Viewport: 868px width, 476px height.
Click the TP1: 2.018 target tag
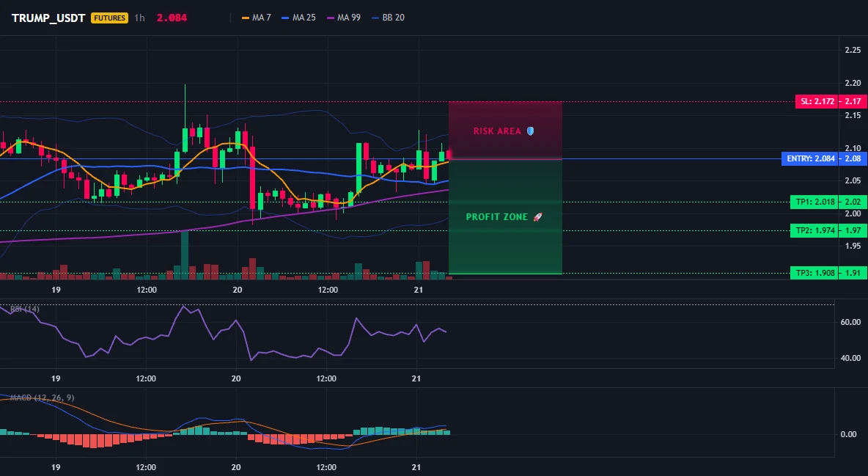[814, 202]
